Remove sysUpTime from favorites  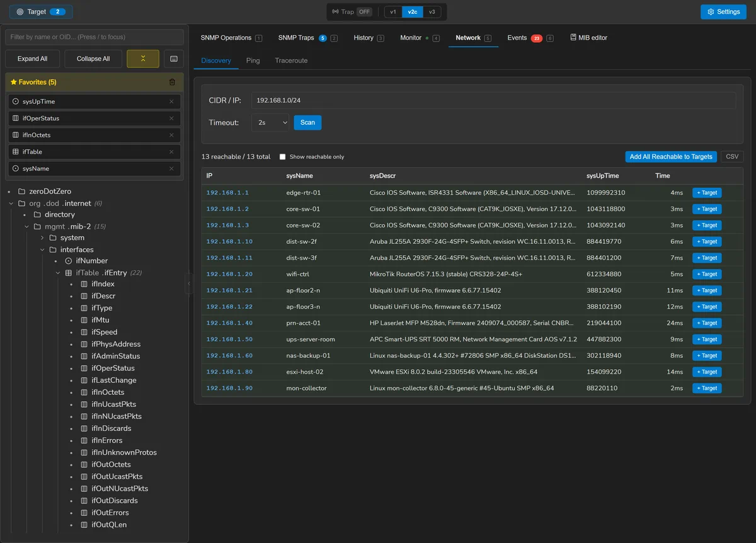171,101
